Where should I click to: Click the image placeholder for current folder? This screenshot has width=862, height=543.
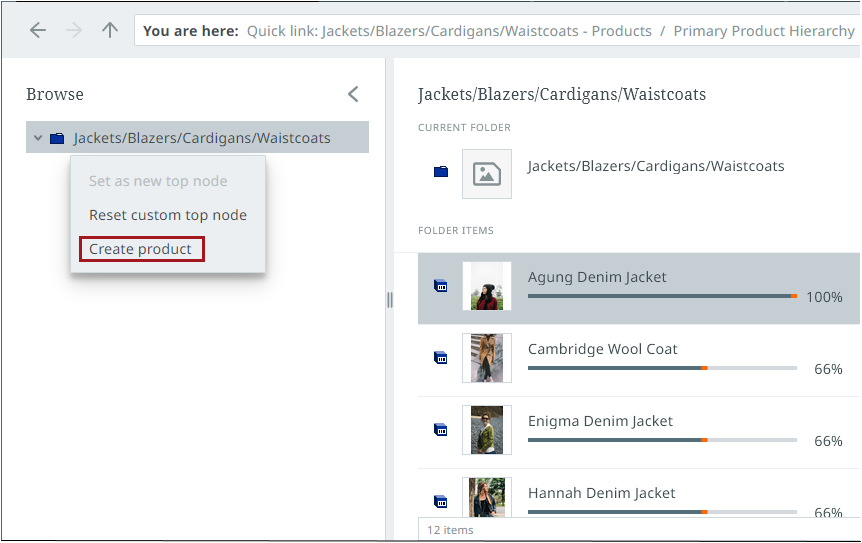point(487,174)
